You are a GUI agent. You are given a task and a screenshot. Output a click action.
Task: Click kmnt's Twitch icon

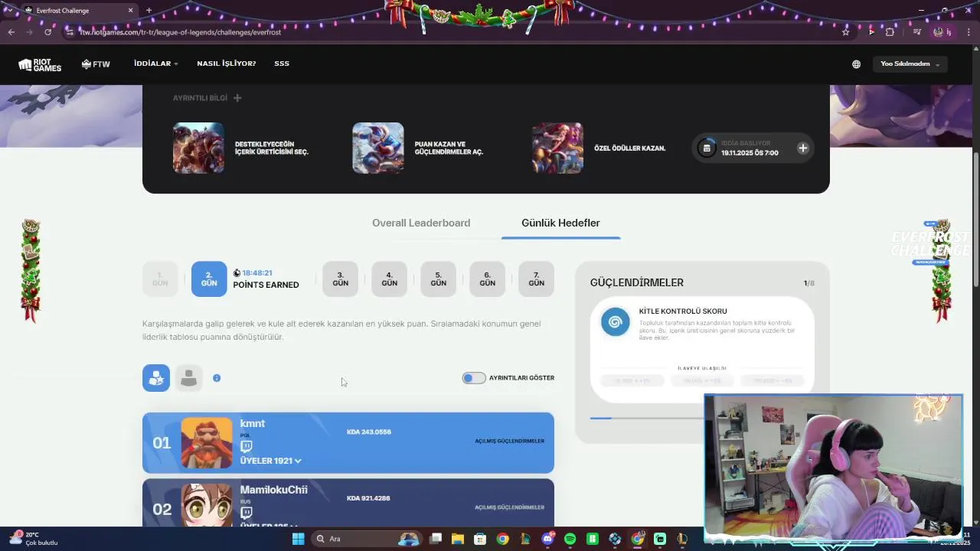click(246, 446)
